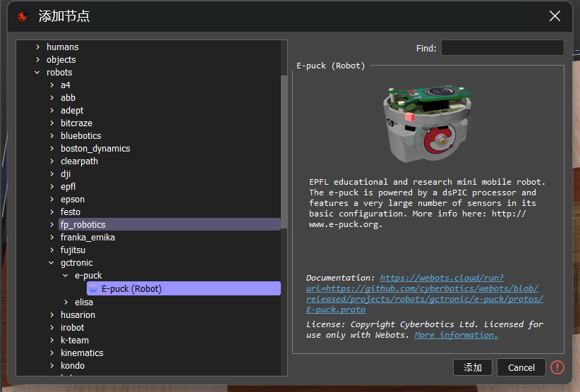Expand the humans category
580x392 pixels.
coord(37,47)
